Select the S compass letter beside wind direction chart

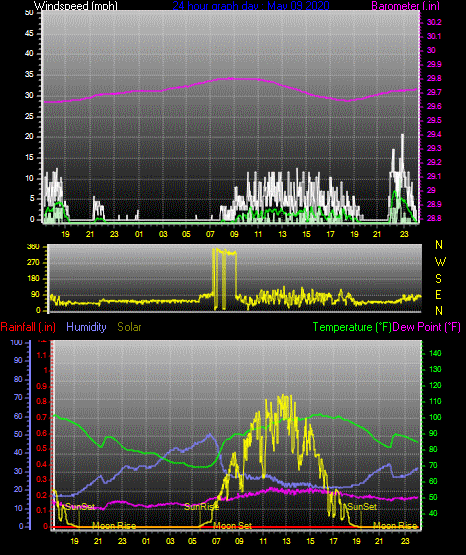point(439,279)
